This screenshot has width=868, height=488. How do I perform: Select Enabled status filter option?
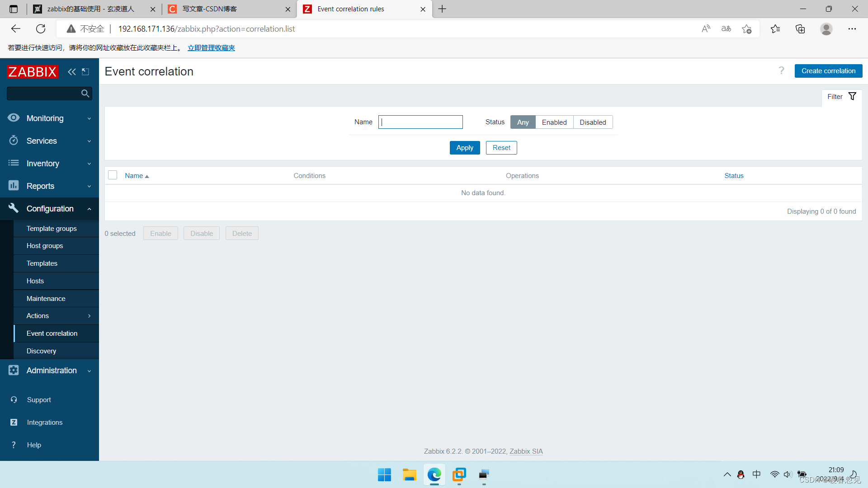[x=554, y=122]
